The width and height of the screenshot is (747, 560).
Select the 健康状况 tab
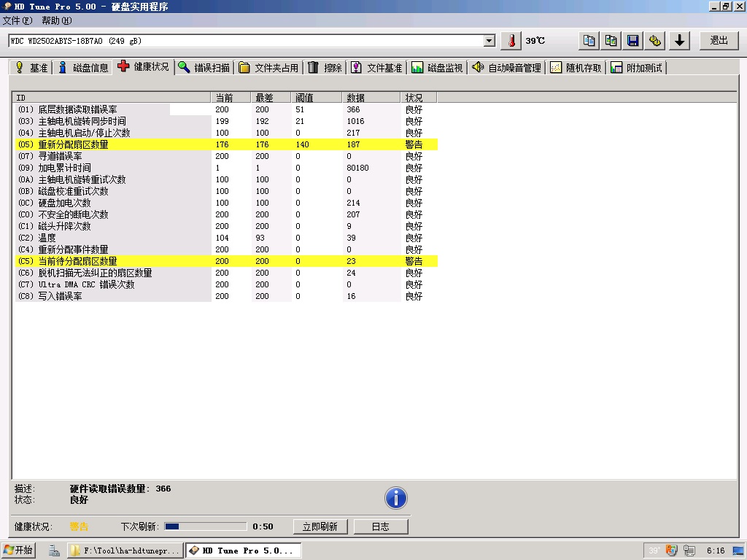click(x=144, y=66)
